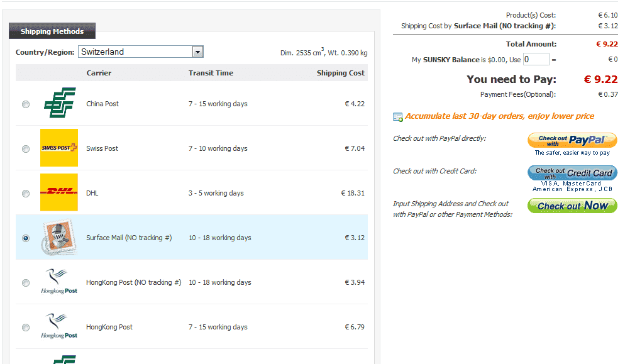Click the icon beside Accumulate last 30-day orders
The image size is (630, 364).
coord(398,117)
